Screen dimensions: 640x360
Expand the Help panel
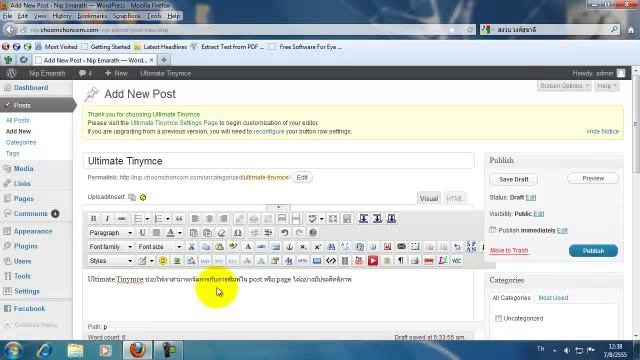[x=607, y=86]
